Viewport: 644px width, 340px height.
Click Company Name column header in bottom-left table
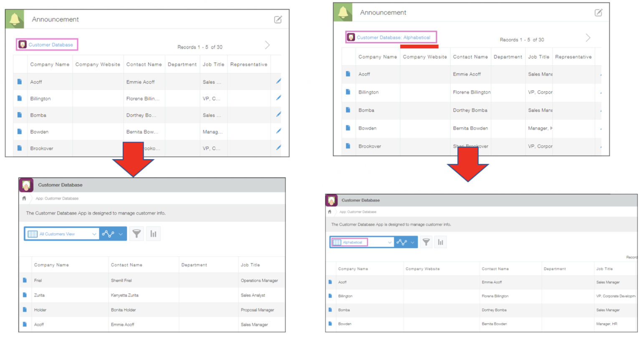tap(51, 265)
